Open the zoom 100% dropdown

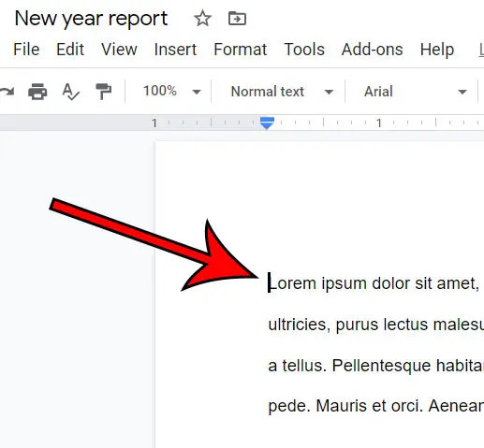(x=171, y=92)
